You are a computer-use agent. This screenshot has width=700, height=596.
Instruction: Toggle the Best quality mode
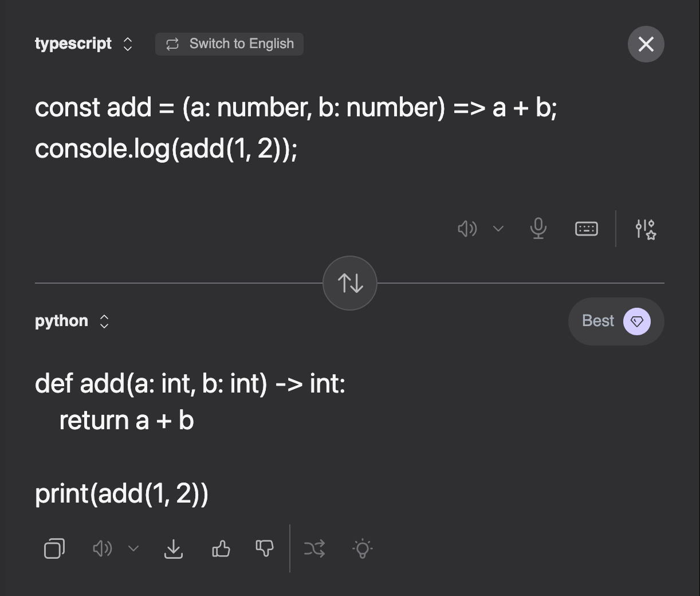616,321
